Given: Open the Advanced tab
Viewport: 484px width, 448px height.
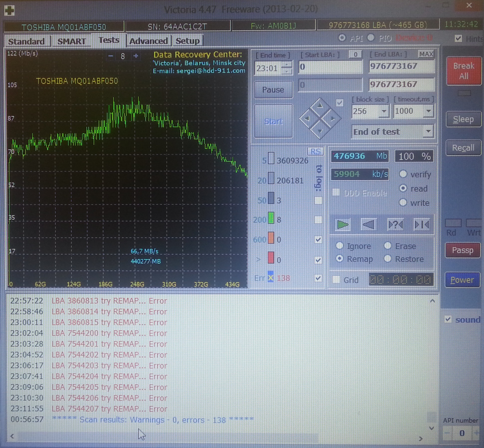Looking at the screenshot, I should [x=148, y=41].
